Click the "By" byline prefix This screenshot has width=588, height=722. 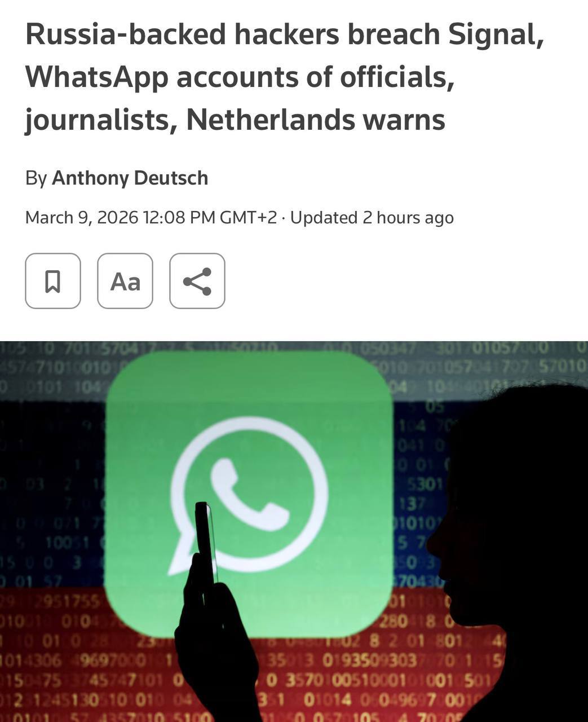(36, 178)
